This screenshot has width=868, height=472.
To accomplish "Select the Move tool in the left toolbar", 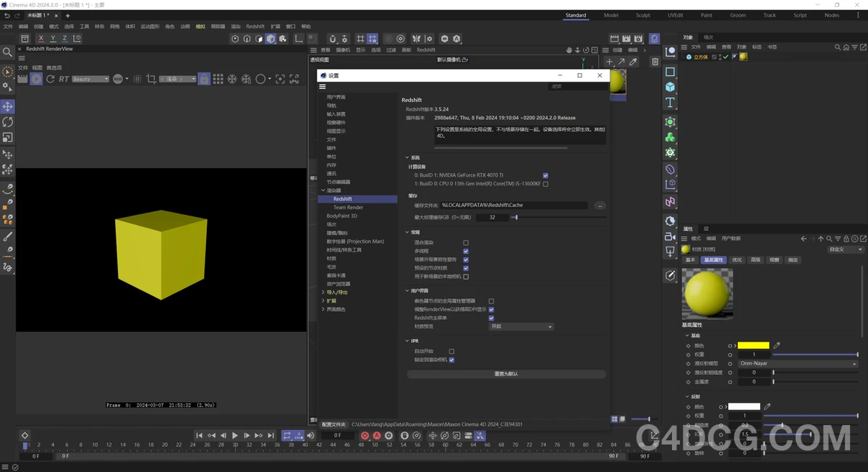I will 7,106.
